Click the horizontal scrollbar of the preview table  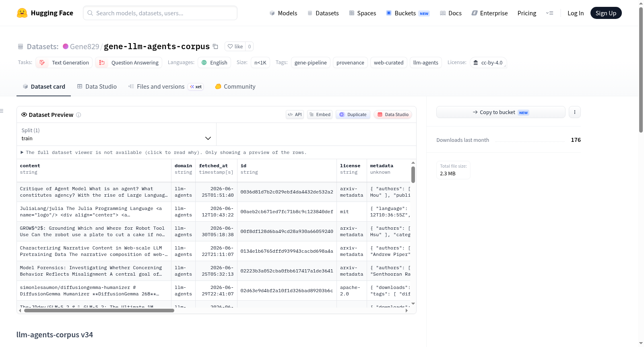[99, 310]
